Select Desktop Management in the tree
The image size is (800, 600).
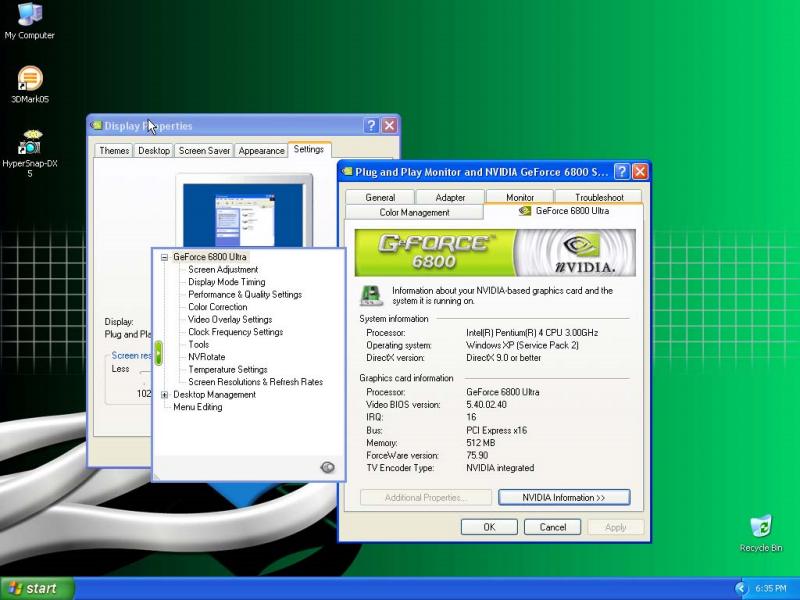214,394
